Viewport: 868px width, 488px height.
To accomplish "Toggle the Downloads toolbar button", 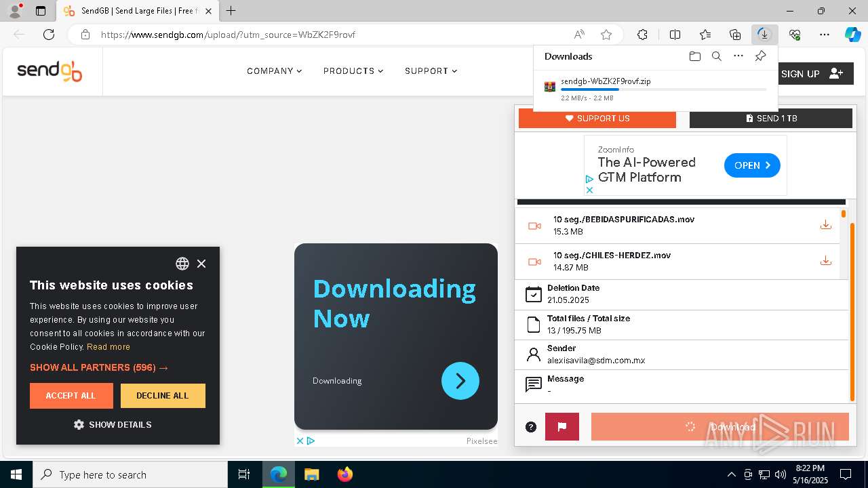I will coord(764,35).
